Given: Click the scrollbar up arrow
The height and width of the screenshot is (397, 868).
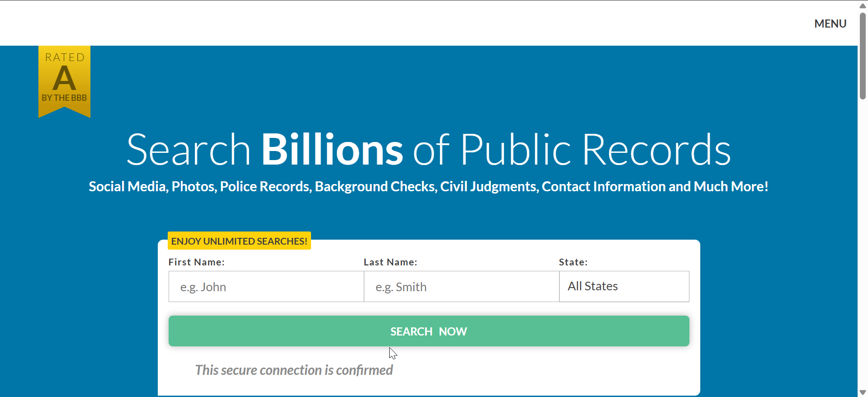Looking at the screenshot, I should 863,6.
